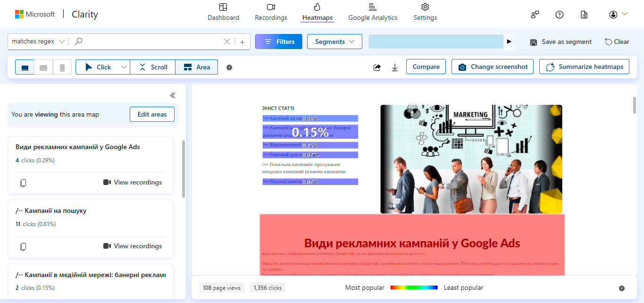Click the Microsoft logo

pos(35,14)
